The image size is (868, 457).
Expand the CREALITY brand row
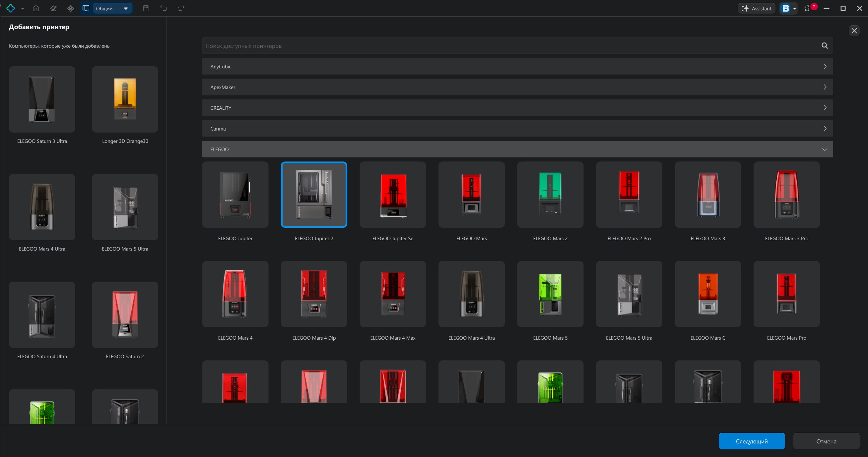tap(517, 108)
